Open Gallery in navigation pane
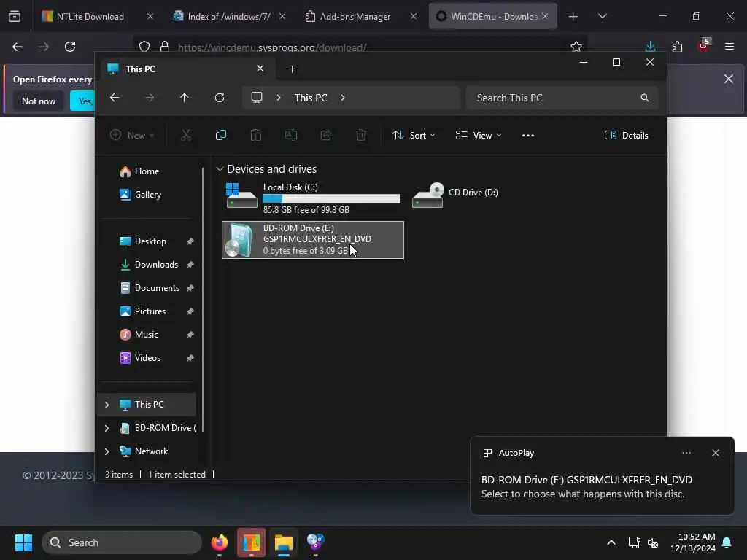Image resolution: width=747 pixels, height=560 pixels. [x=147, y=195]
